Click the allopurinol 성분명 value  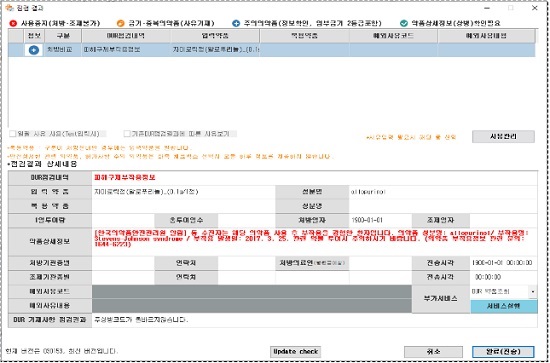tap(368, 192)
